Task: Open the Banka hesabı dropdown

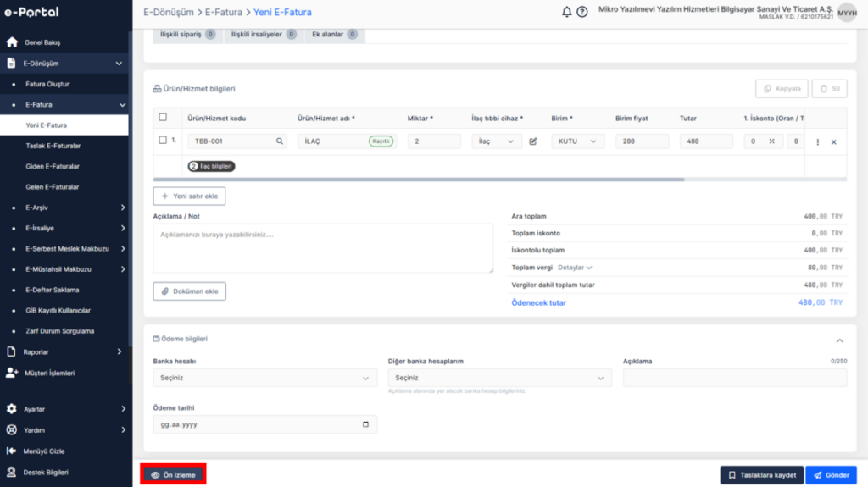Action: pyautogui.click(x=264, y=378)
